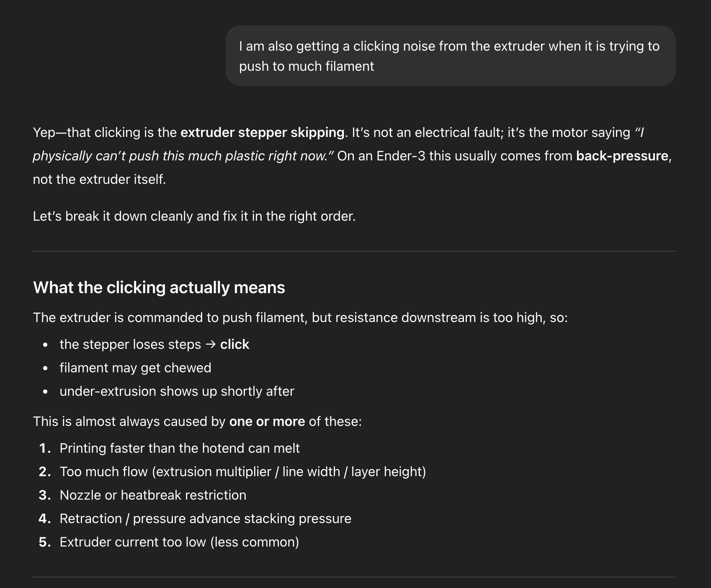
Task: Click the word "Ender-3" in the reply
Action: pos(400,156)
